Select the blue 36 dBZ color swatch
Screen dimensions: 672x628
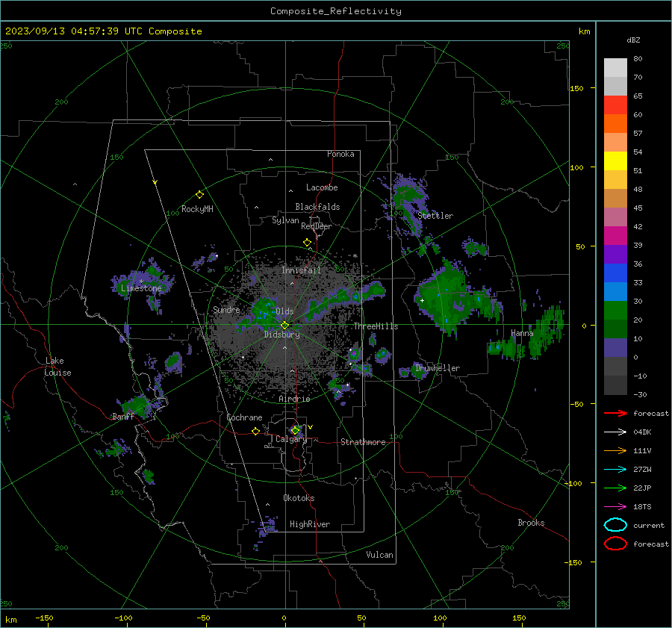(x=615, y=273)
